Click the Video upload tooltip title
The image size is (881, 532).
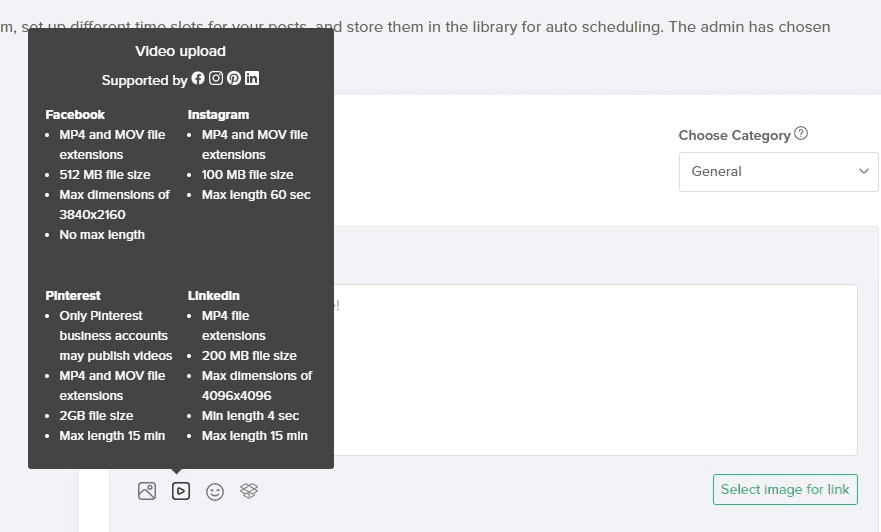tap(180, 51)
